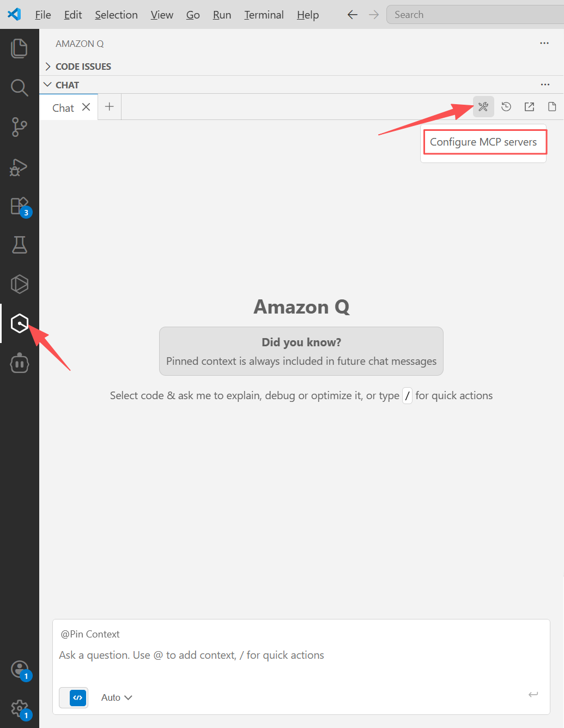564x728 pixels.
Task: Open the Manage gear icon
Action: [20, 708]
